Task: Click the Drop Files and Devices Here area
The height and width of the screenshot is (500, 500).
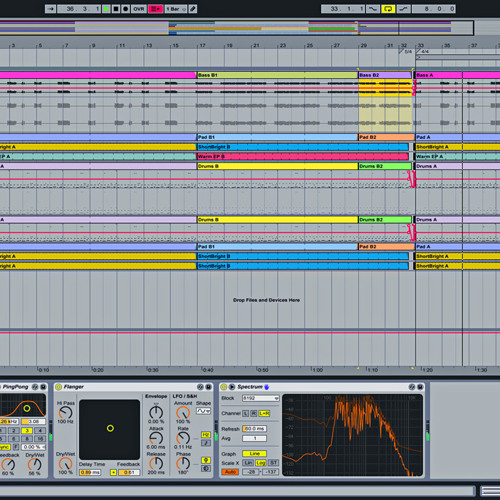Action: click(x=266, y=300)
